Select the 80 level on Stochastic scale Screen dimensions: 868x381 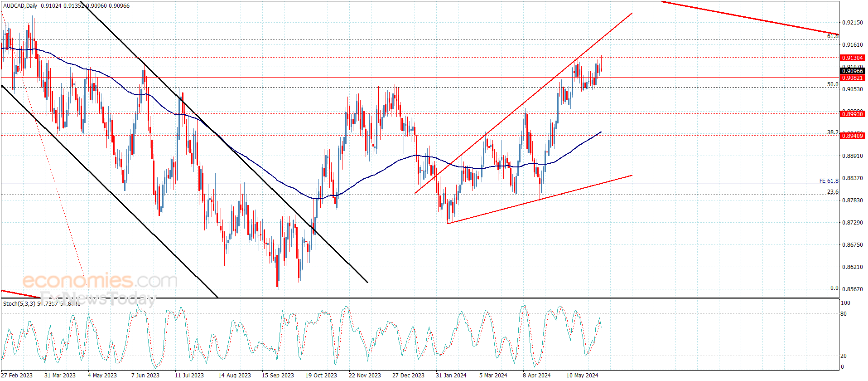pos(844,314)
